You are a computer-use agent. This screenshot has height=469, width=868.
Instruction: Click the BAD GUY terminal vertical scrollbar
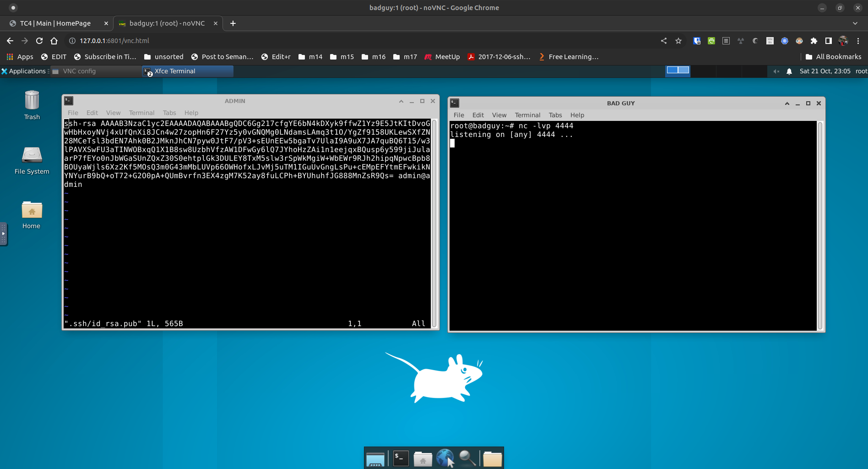pyautogui.click(x=820, y=226)
